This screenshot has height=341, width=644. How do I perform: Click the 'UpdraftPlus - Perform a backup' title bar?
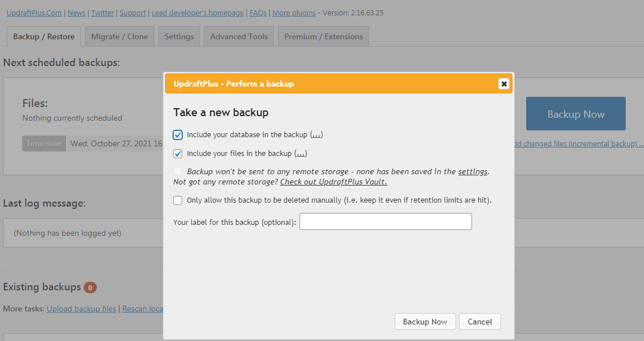[338, 84]
